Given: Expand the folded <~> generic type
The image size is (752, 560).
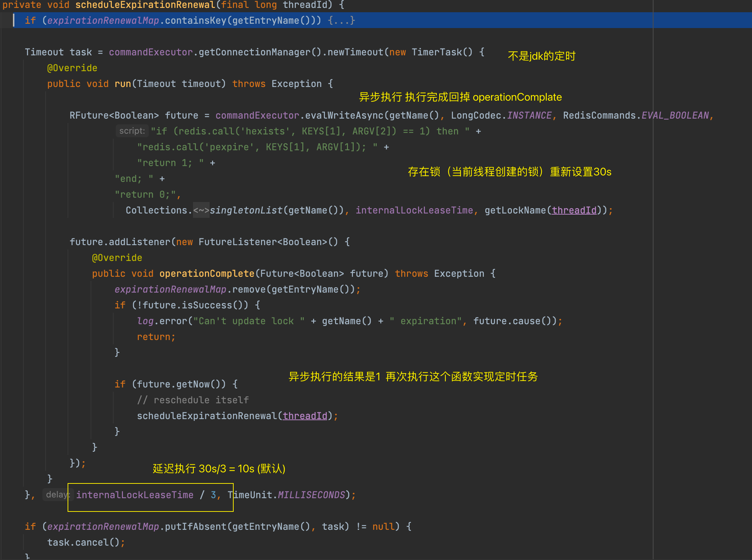Looking at the screenshot, I should click(201, 210).
